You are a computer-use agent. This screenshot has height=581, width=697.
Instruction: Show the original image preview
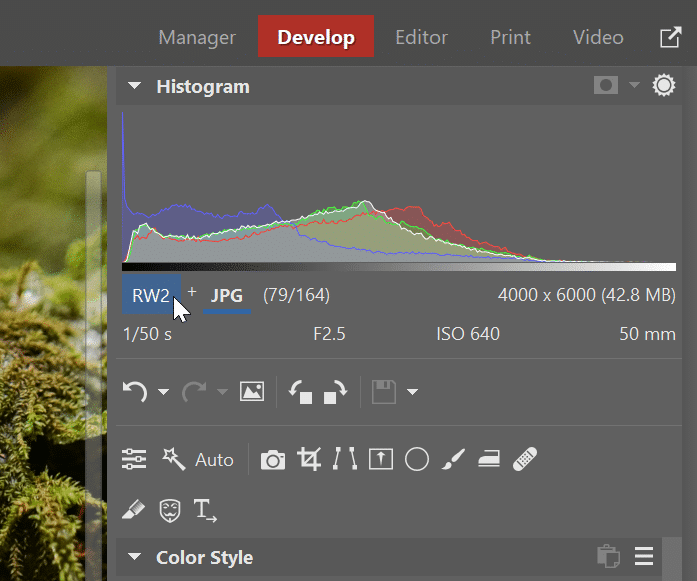tap(252, 392)
